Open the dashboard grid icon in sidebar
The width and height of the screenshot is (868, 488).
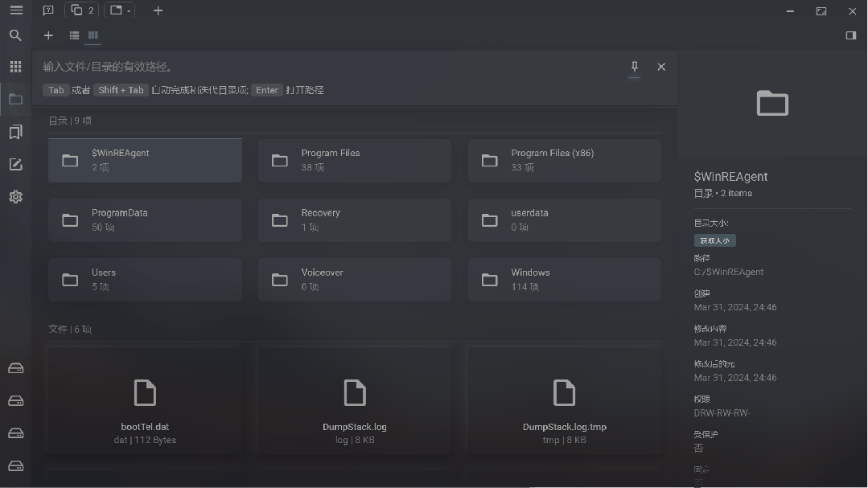[x=15, y=67]
